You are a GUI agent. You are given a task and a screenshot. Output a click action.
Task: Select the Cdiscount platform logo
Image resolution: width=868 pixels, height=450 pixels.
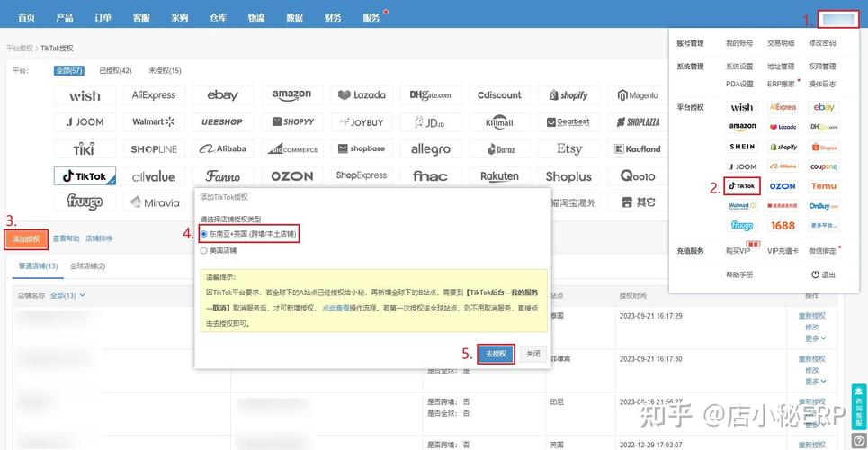click(x=499, y=95)
